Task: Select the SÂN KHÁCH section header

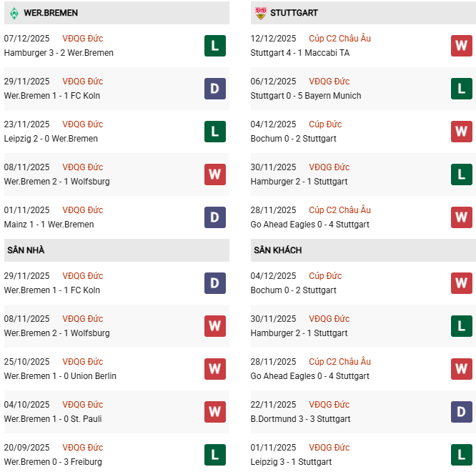Action: pos(277,250)
